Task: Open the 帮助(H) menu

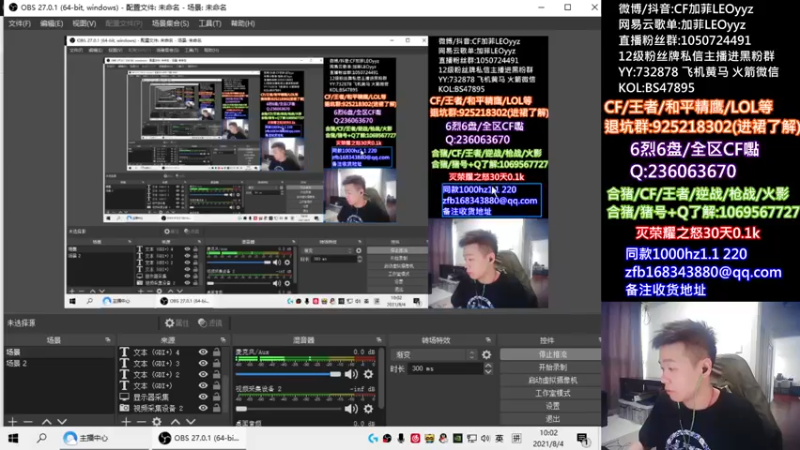Action: [x=243, y=23]
